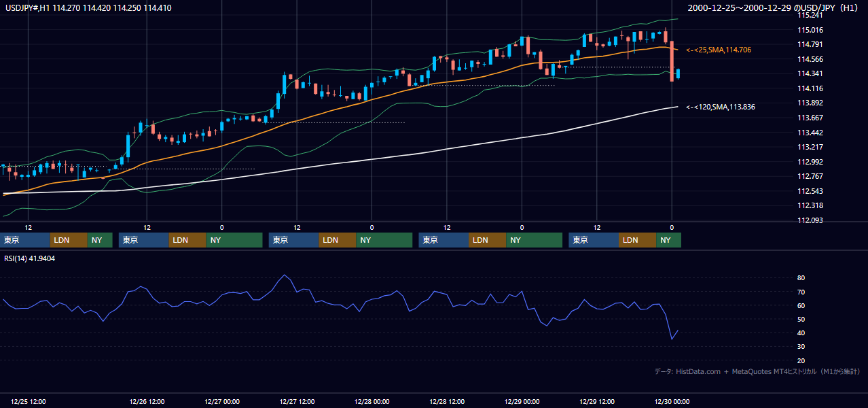868x408 pixels.
Task: Click price axis value 114.791
Action: 810,44
